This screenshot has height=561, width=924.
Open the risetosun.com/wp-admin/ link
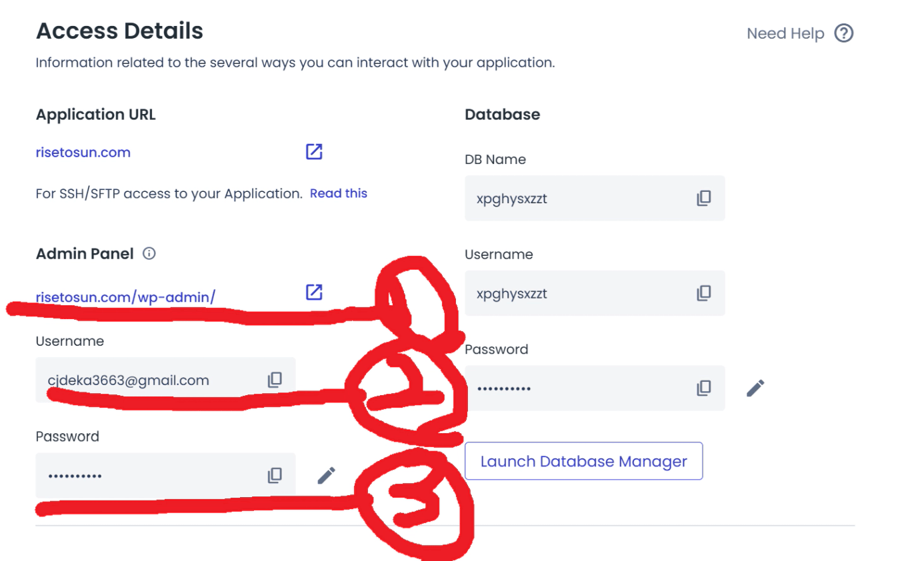click(x=125, y=297)
